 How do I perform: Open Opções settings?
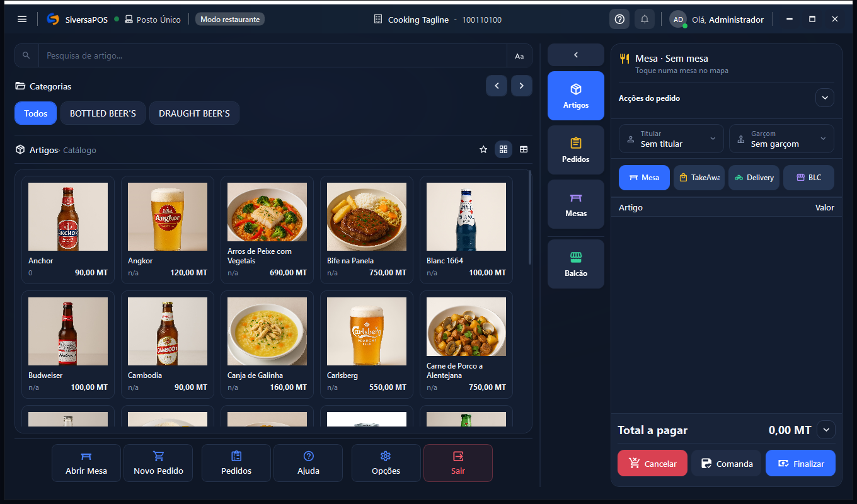[386, 463]
